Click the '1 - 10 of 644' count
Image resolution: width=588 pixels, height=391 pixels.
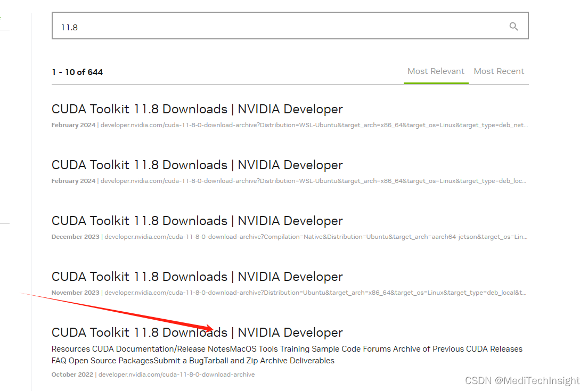pos(77,72)
